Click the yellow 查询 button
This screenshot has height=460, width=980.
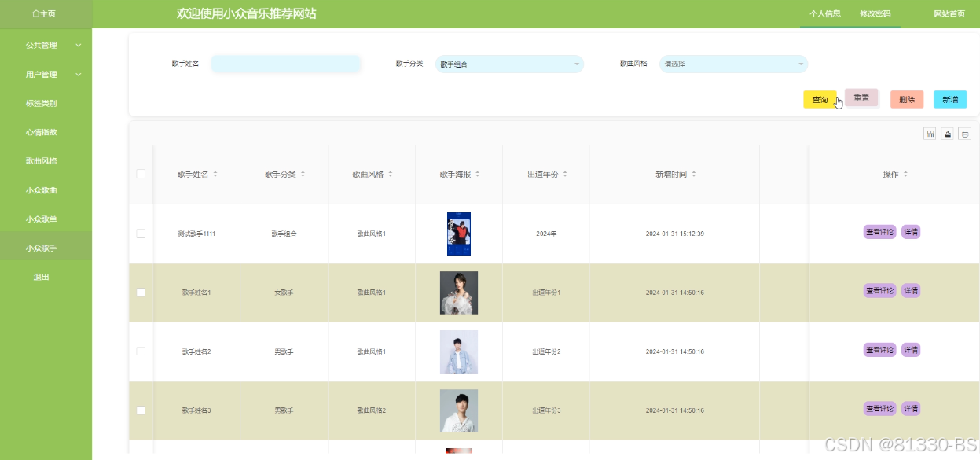pos(820,100)
